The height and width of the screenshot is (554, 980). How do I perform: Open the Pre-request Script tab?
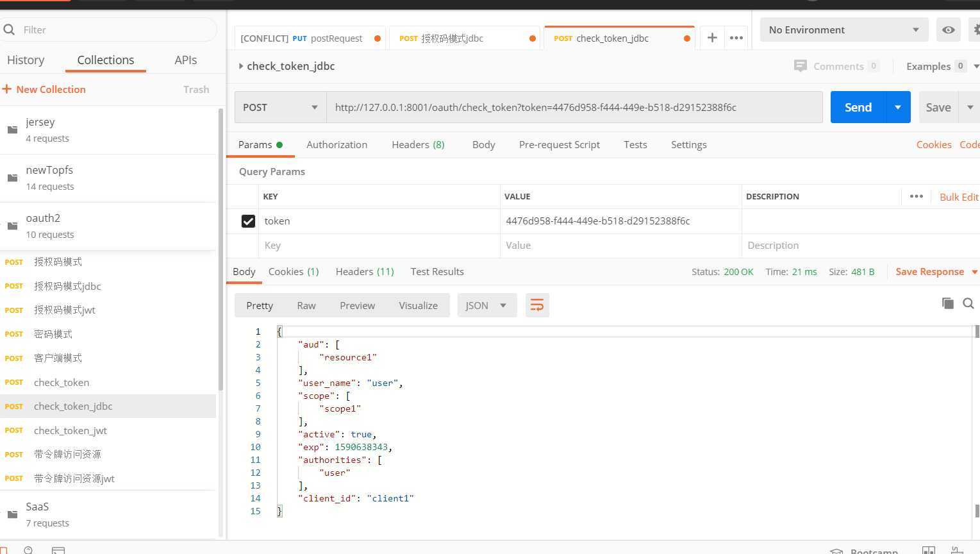click(560, 145)
